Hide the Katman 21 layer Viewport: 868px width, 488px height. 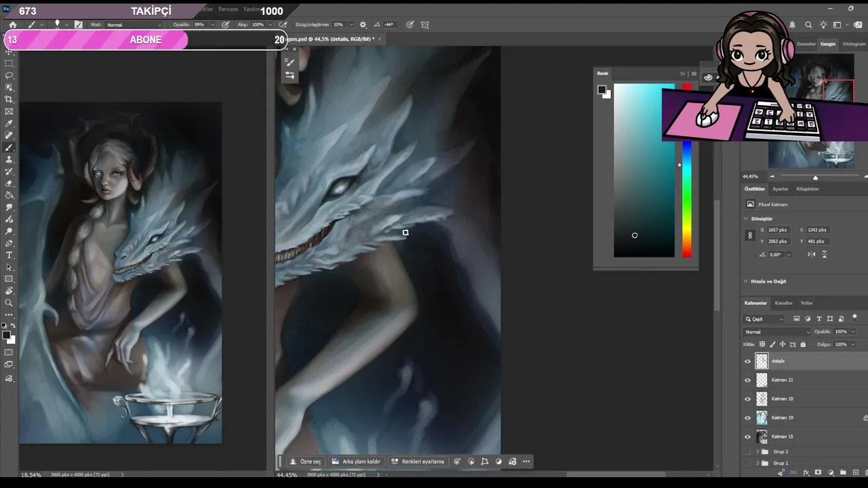tap(748, 380)
